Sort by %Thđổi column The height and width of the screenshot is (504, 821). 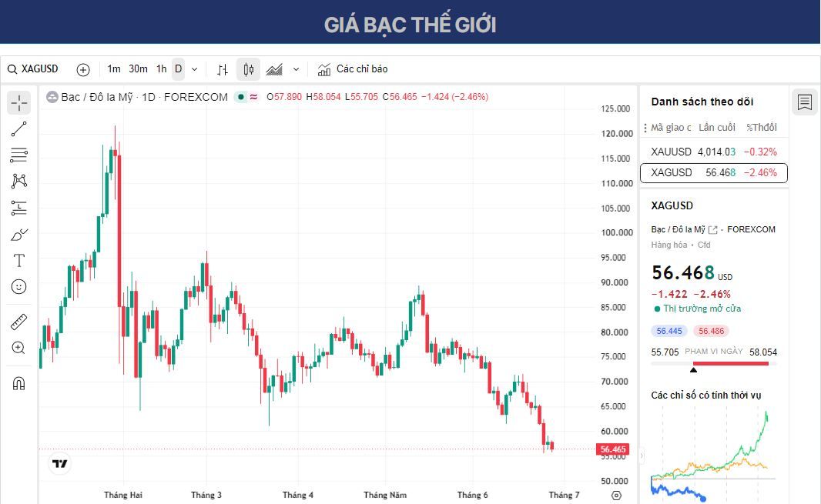(x=762, y=127)
